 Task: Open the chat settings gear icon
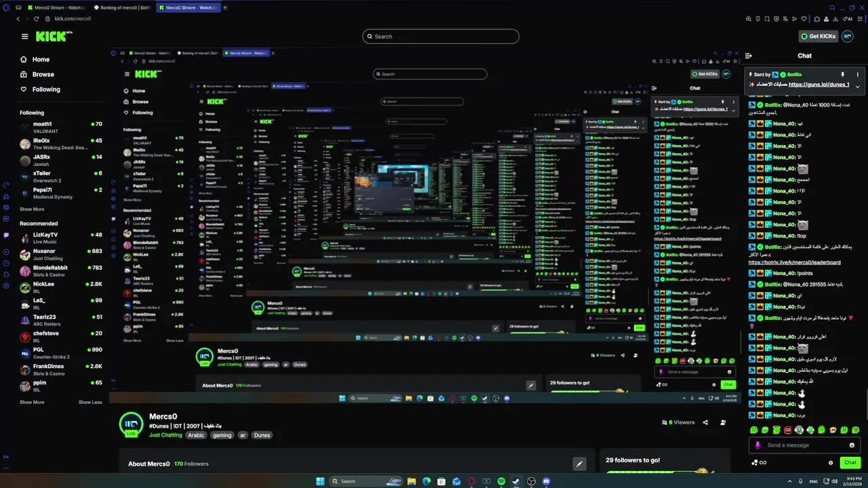pos(831,463)
